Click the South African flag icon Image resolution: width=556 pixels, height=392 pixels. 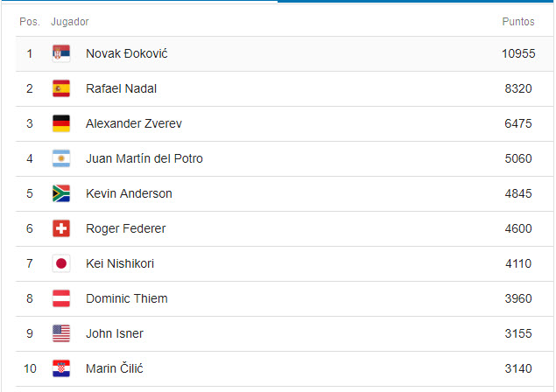[61, 193]
